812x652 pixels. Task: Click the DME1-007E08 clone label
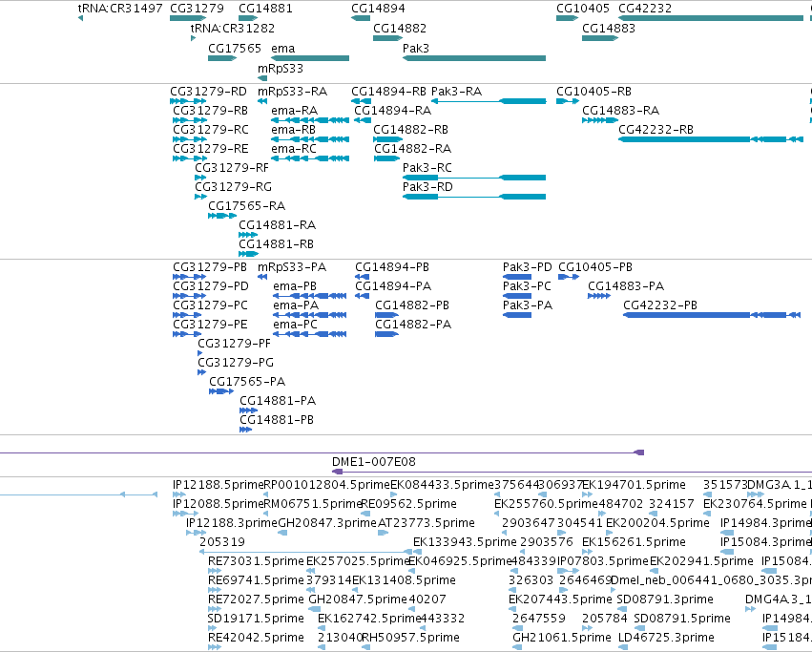pos(374,462)
